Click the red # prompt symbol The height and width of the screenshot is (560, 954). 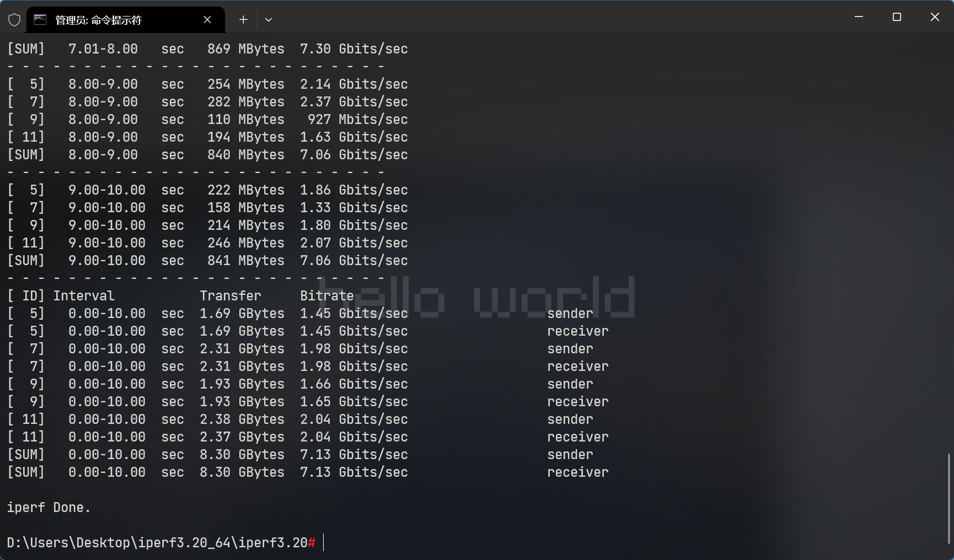[x=312, y=543]
